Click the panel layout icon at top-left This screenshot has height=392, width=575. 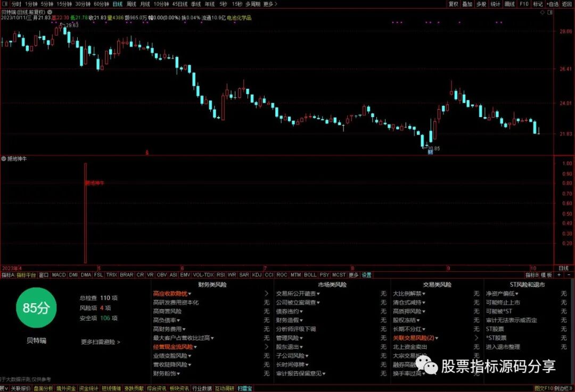[4, 4]
